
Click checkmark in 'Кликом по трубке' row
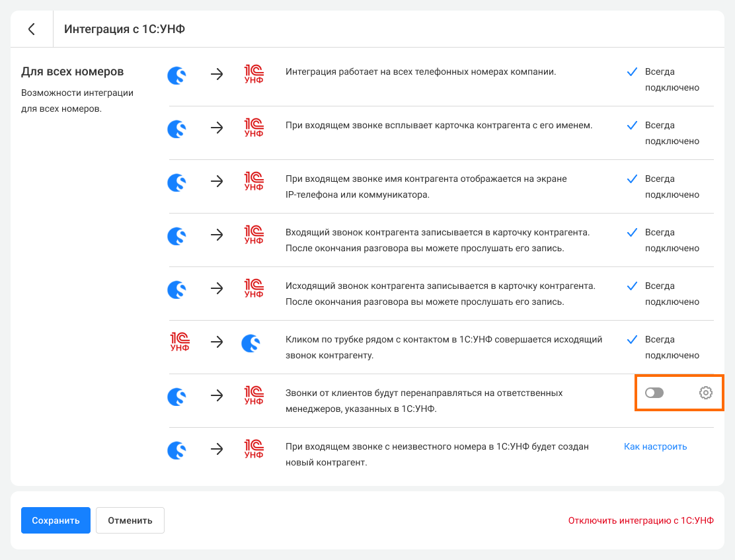point(632,339)
